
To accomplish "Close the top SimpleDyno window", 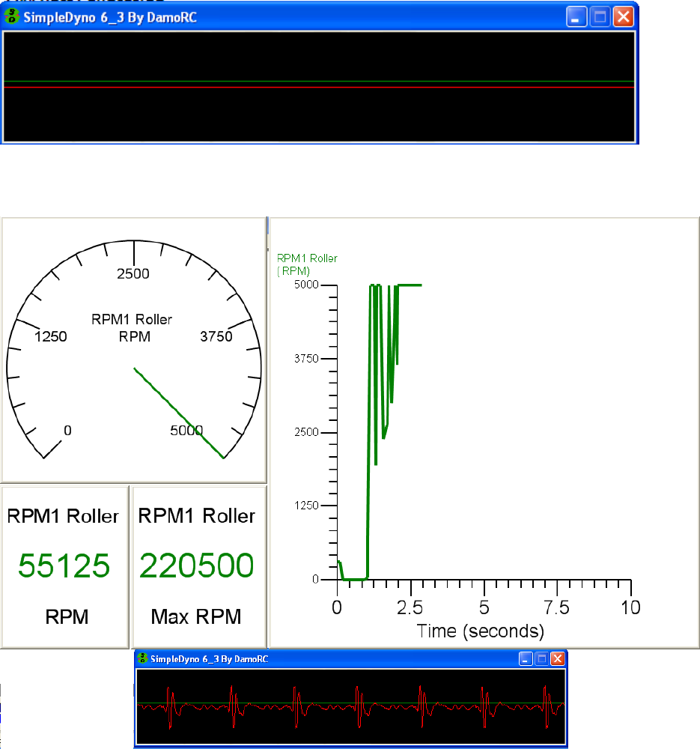I will (624, 17).
